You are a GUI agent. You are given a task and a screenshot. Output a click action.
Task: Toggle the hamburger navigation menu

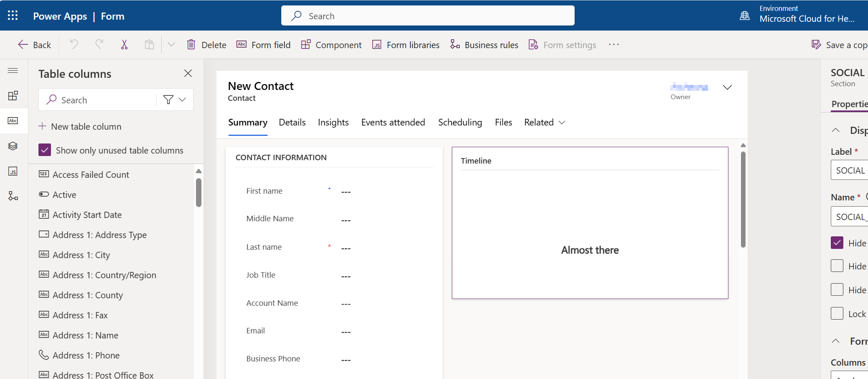coord(13,70)
